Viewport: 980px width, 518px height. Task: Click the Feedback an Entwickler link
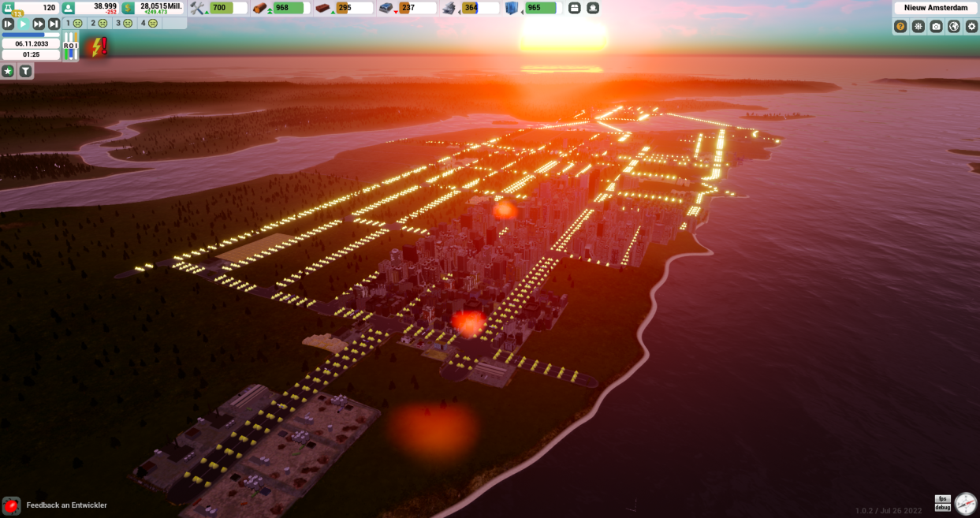[66, 505]
